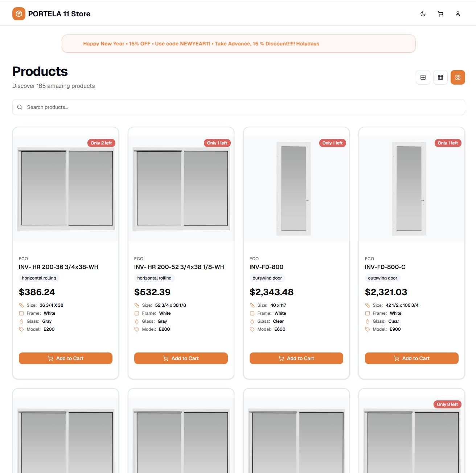Add INV-FD-800-C to the cart
This screenshot has height=473, width=476.
pos(411,358)
